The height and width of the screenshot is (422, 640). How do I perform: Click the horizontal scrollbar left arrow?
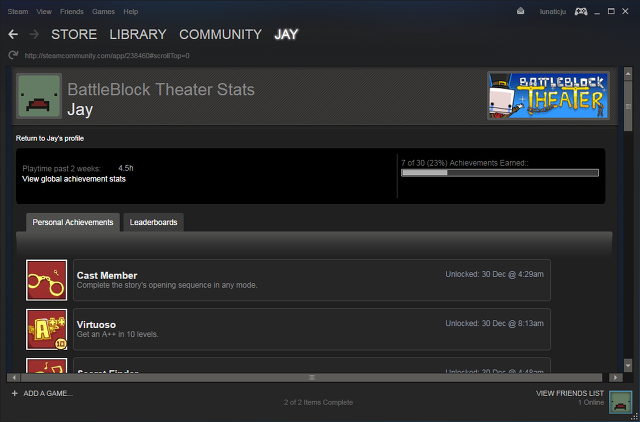[14, 378]
